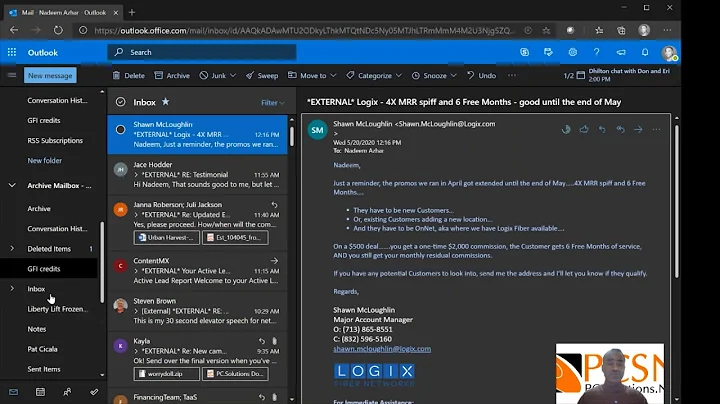Undo the last action
720x404 pixels.
(x=481, y=75)
